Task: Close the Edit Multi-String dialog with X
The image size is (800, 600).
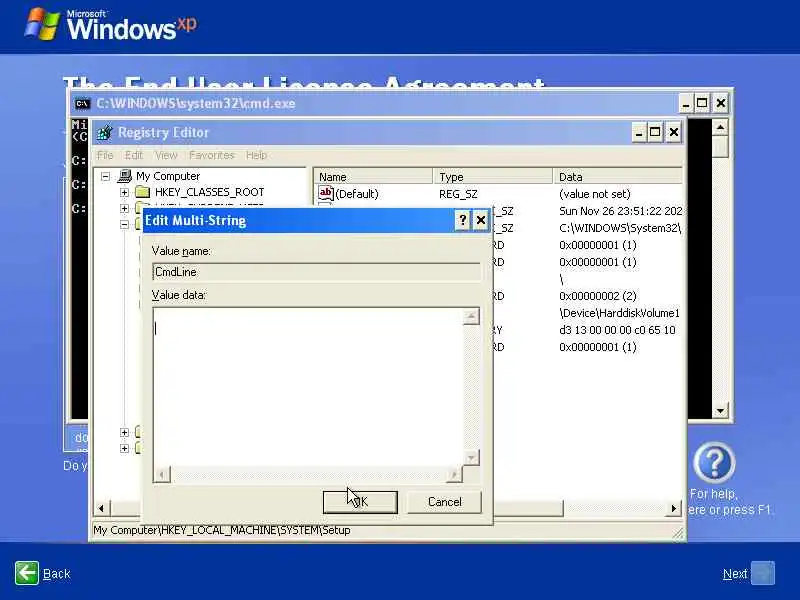Action: pos(481,220)
